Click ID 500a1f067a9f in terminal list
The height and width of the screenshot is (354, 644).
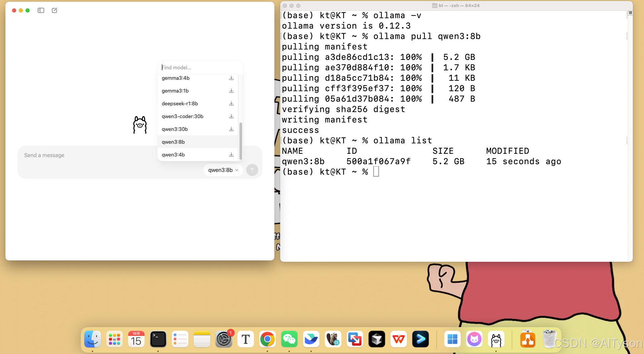coord(378,162)
